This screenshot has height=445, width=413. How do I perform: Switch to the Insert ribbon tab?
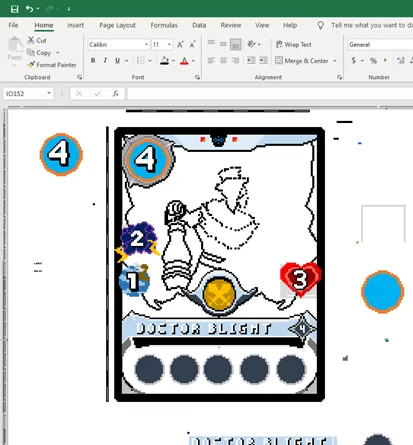(x=75, y=25)
